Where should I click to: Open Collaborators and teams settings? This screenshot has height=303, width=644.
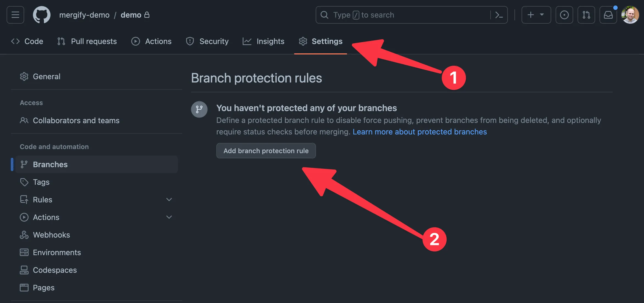pos(76,120)
